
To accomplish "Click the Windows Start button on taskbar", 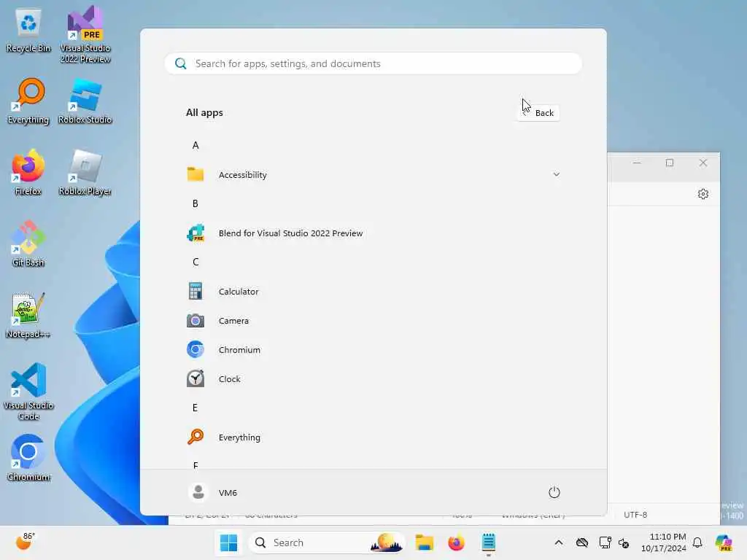I will 228,542.
